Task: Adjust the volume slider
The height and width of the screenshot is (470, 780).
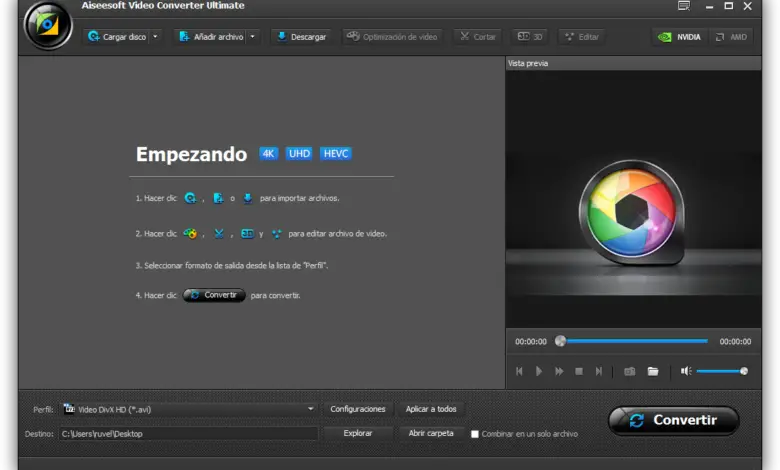Action: click(722, 371)
